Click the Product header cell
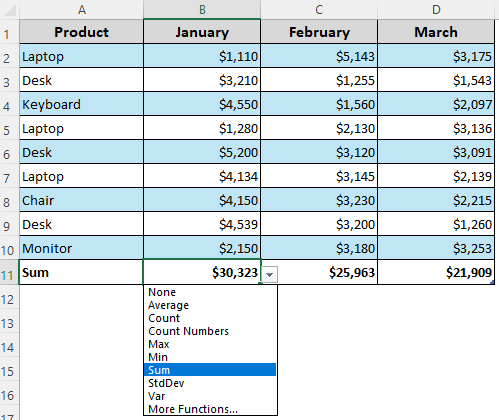 82,32
